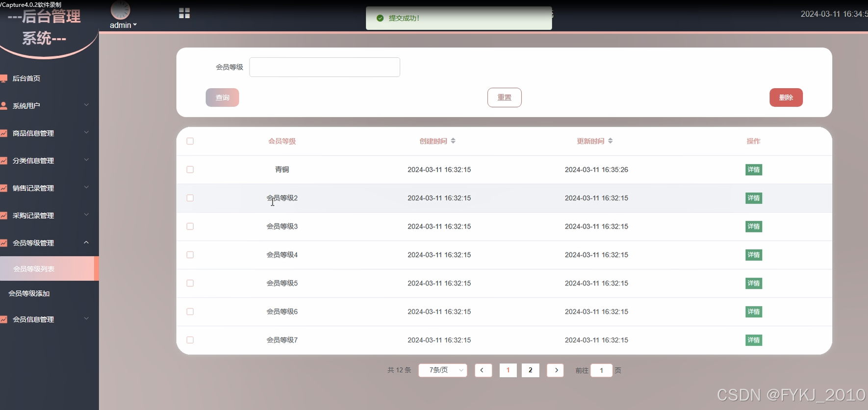Check the row checkbox for 会员等级3

190,227
